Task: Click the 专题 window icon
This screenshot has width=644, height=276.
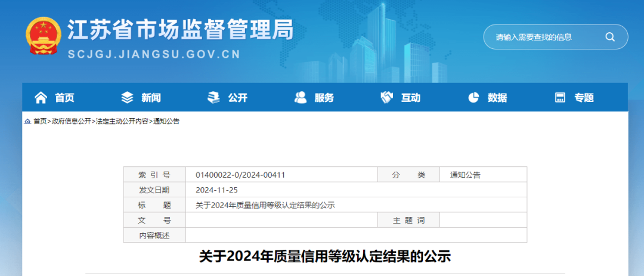Action: point(560,97)
